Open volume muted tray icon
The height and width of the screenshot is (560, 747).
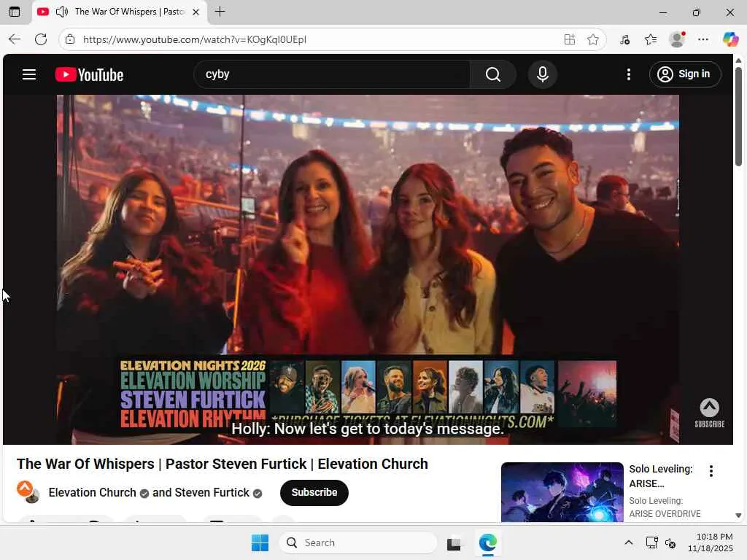pyautogui.click(x=670, y=542)
